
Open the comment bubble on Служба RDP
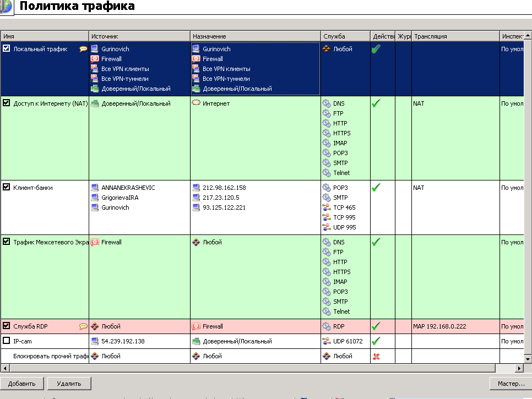coord(83,326)
